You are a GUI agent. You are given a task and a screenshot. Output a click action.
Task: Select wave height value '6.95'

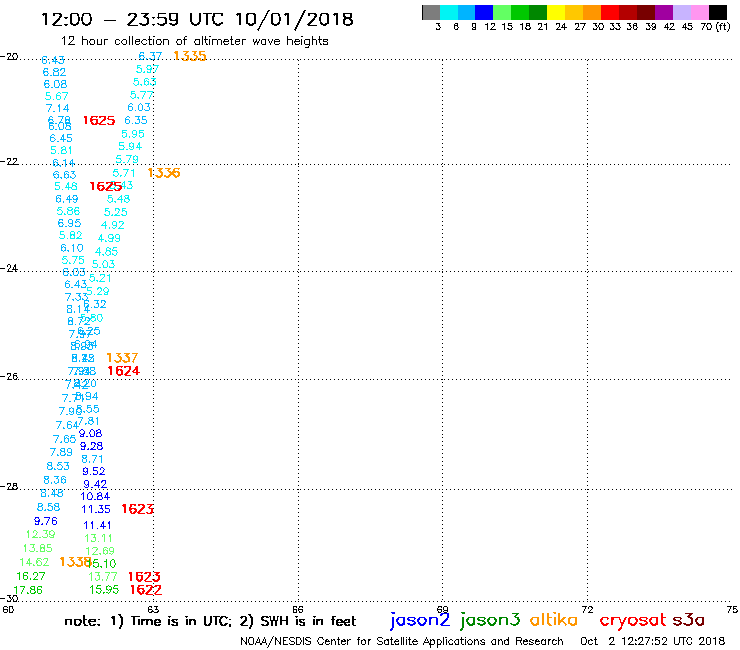69,223
